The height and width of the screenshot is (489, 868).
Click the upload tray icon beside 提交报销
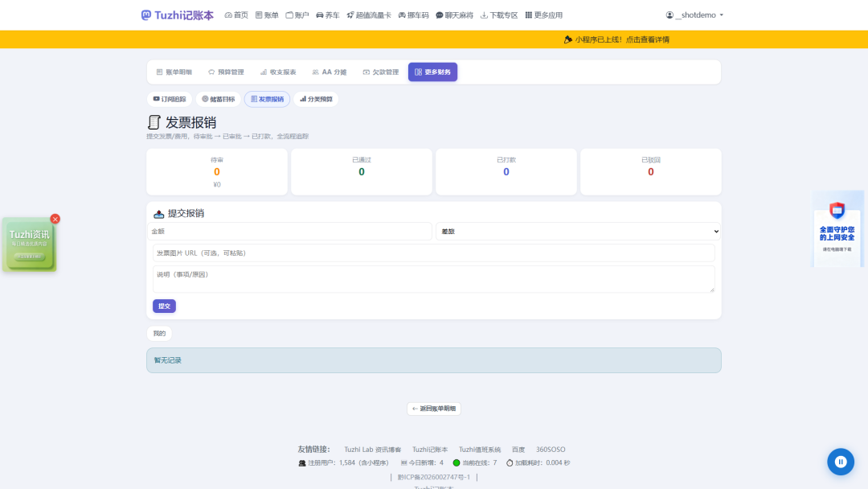pos(158,214)
